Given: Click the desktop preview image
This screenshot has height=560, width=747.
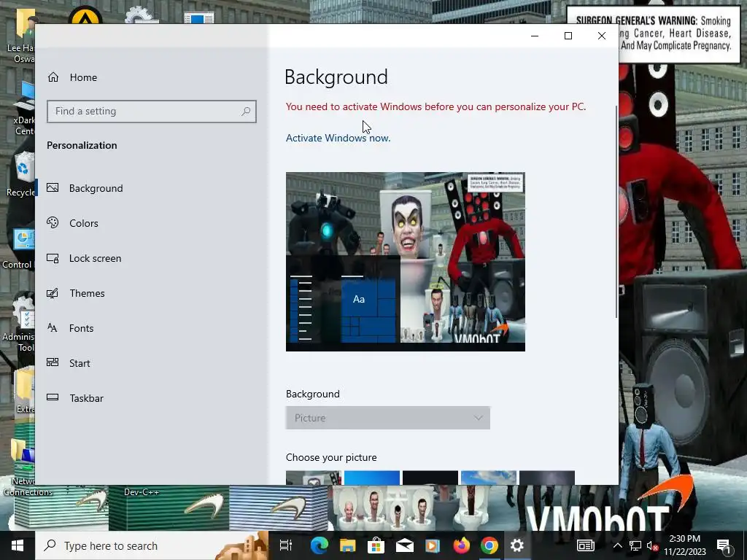Looking at the screenshot, I should click(x=406, y=262).
